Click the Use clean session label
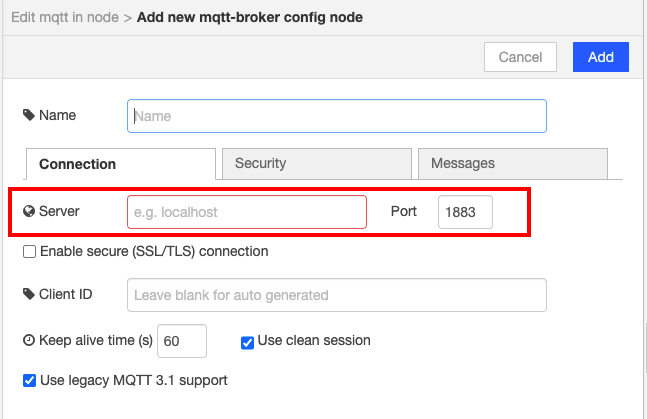647x419 pixels. tap(314, 341)
